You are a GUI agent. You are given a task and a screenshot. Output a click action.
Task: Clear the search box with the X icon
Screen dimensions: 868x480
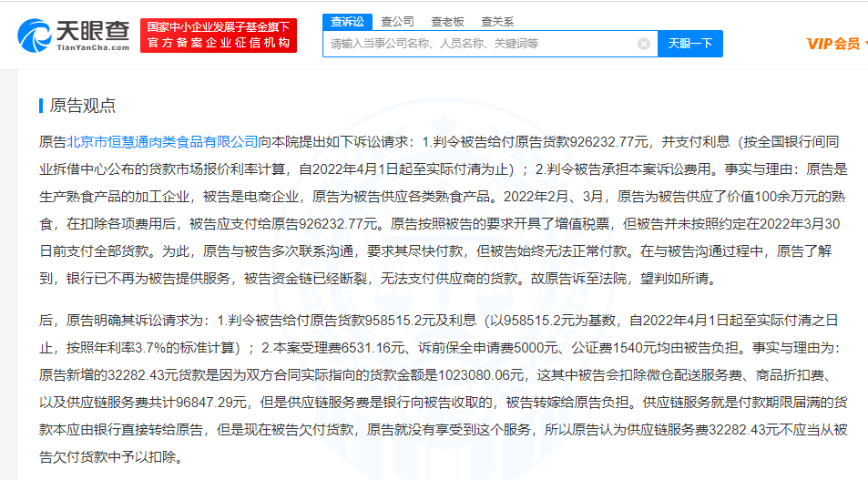click(643, 43)
